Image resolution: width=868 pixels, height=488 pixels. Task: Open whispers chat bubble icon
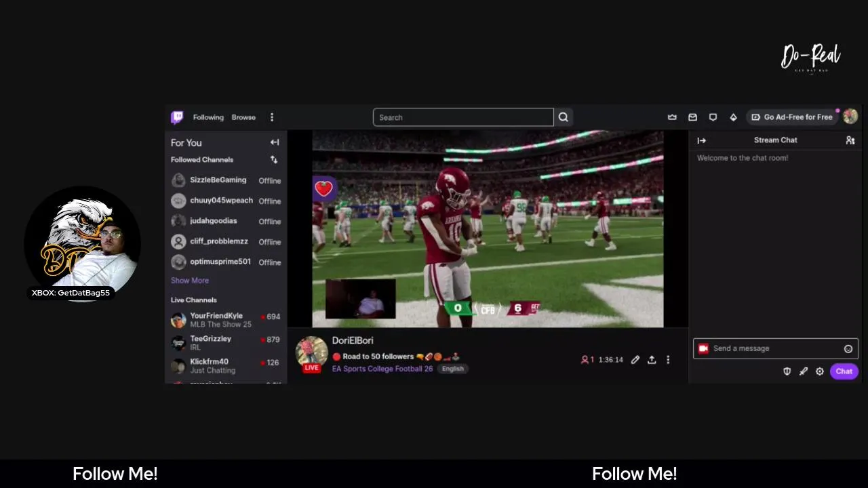713,117
